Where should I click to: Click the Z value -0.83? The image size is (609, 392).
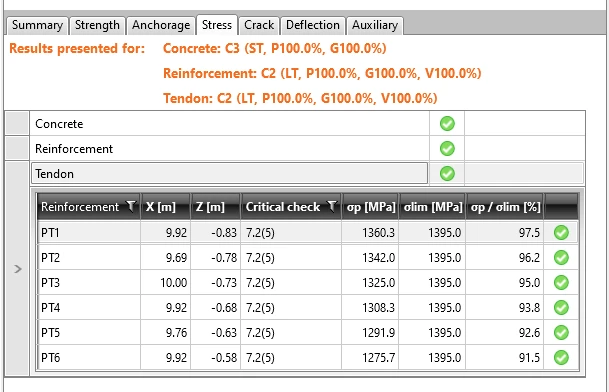pyautogui.click(x=216, y=233)
